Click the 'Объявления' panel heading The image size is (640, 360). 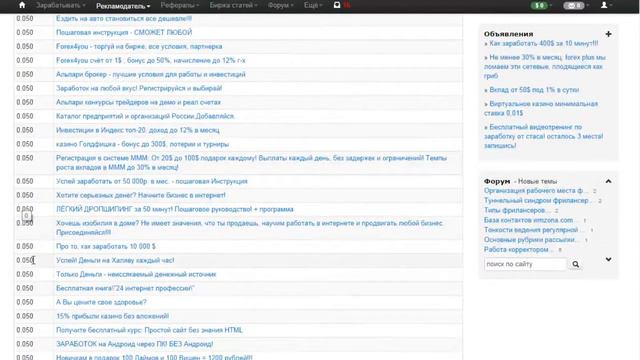point(509,34)
